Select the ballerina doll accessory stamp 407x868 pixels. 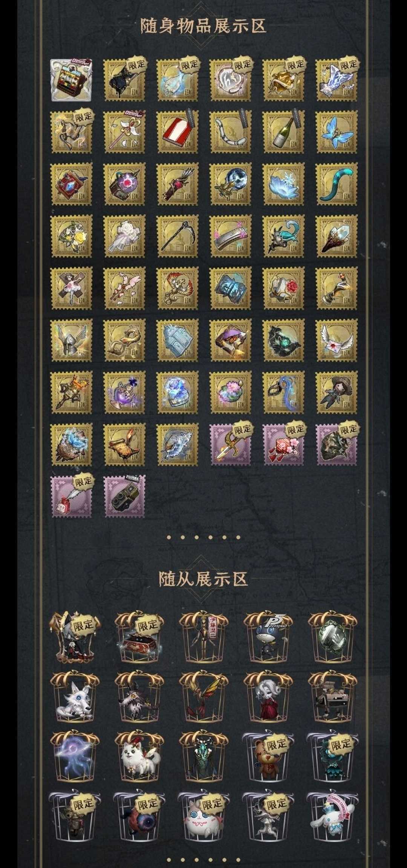click(x=71, y=288)
